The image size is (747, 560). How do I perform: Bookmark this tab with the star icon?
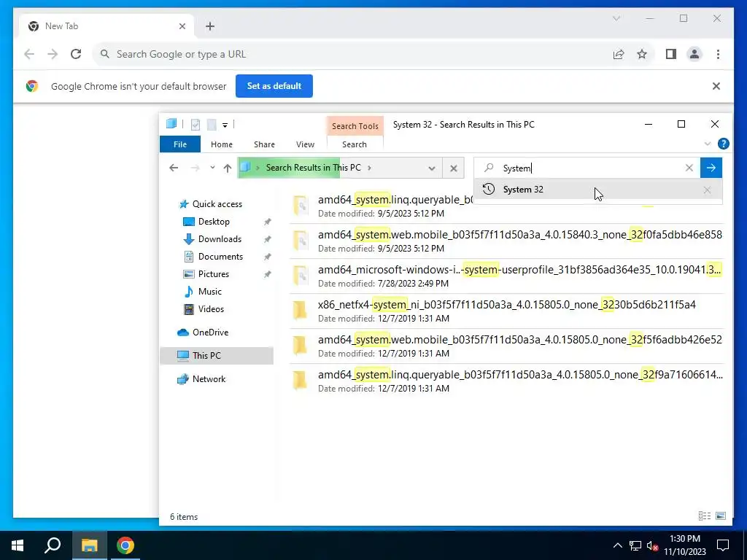(x=642, y=54)
